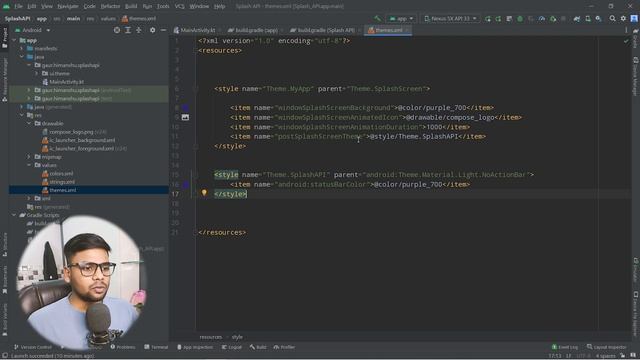Expand the xml folder in res

pyautogui.click(x=29, y=198)
